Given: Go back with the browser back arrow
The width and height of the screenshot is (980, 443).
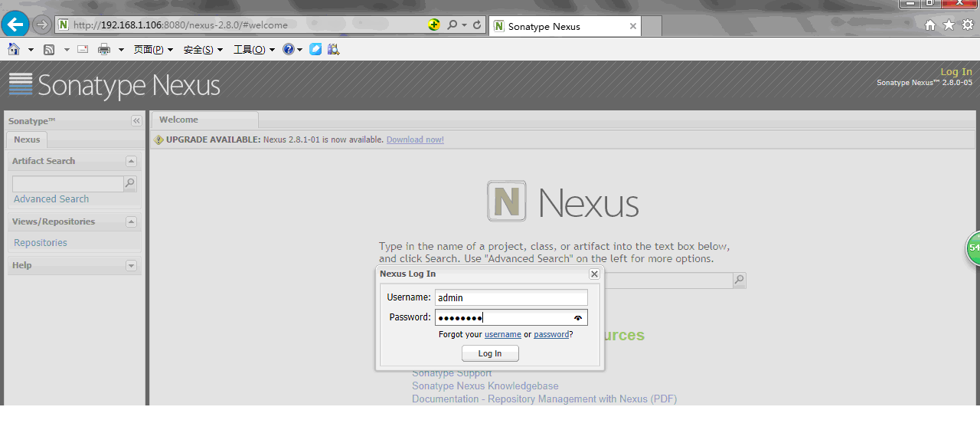Looking at the screenshot, I should [16, 25].
